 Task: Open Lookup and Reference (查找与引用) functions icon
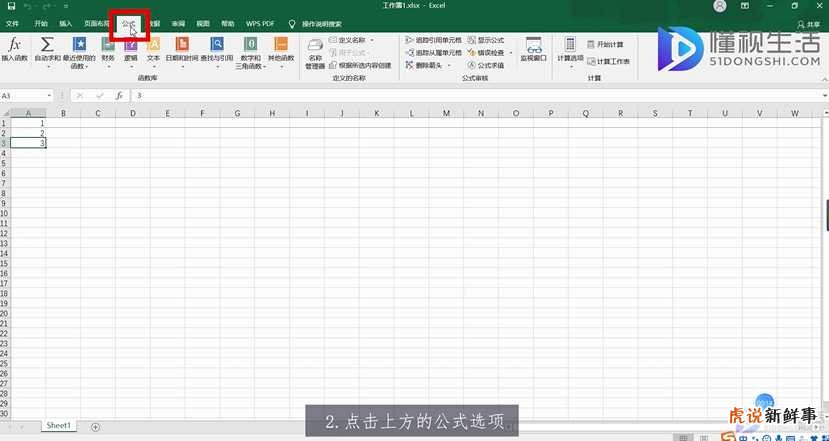(x=217, y=44)
